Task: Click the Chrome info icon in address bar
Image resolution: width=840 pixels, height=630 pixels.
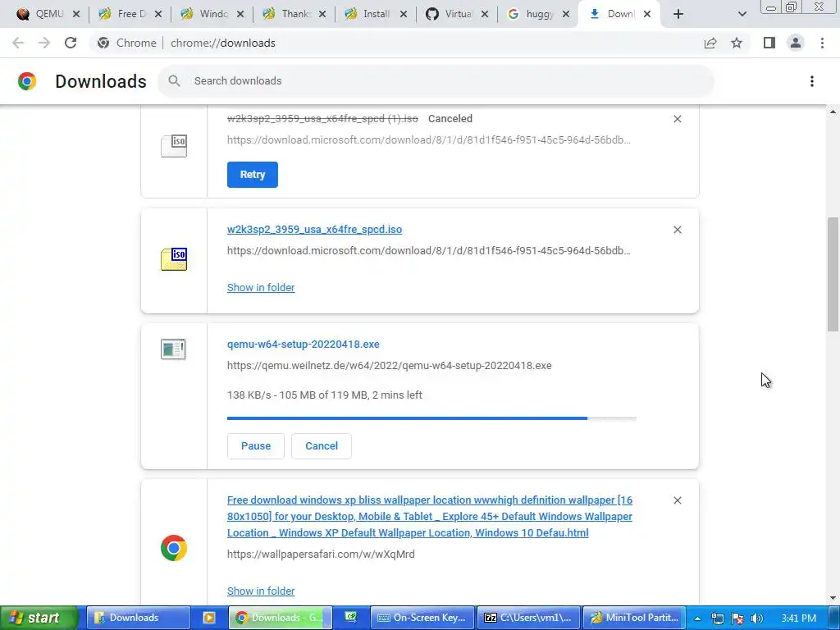Action: (x=103, y=43)
